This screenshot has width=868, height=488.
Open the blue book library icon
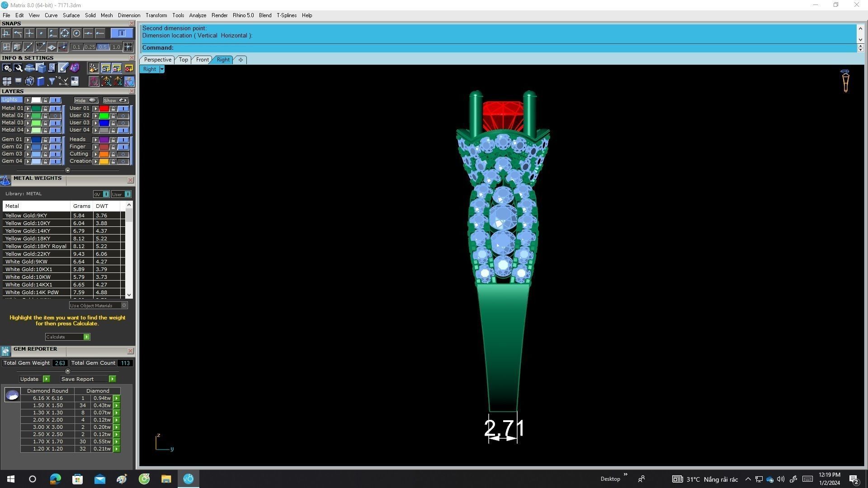[x=41, y=81]
